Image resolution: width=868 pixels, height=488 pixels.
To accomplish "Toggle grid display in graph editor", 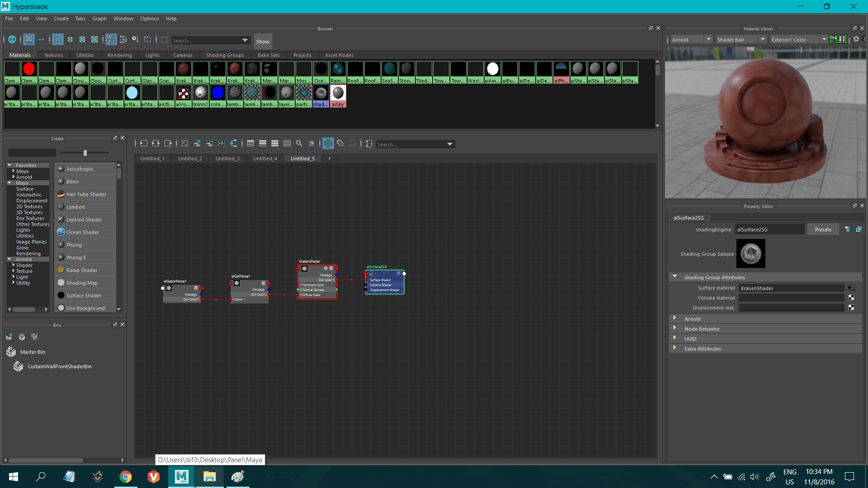I will pos(328,143).
